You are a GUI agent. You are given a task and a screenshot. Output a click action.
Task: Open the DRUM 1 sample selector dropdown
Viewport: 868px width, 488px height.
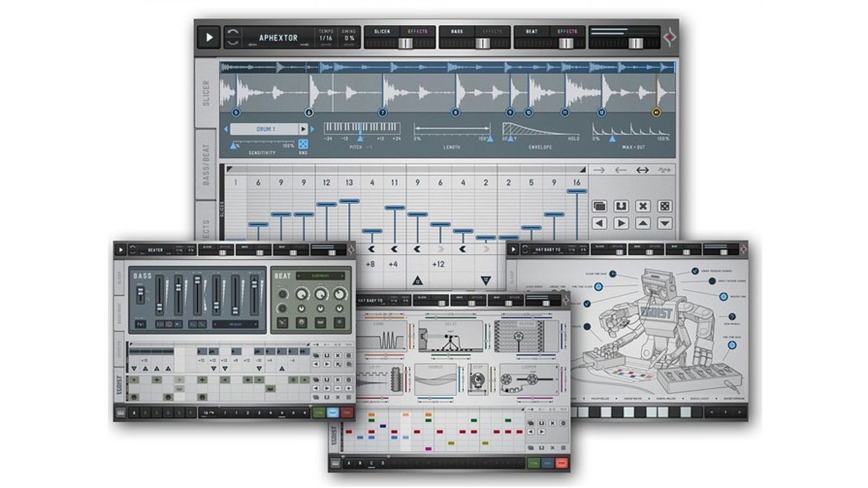pyautogui.click(x=266, y=129)
